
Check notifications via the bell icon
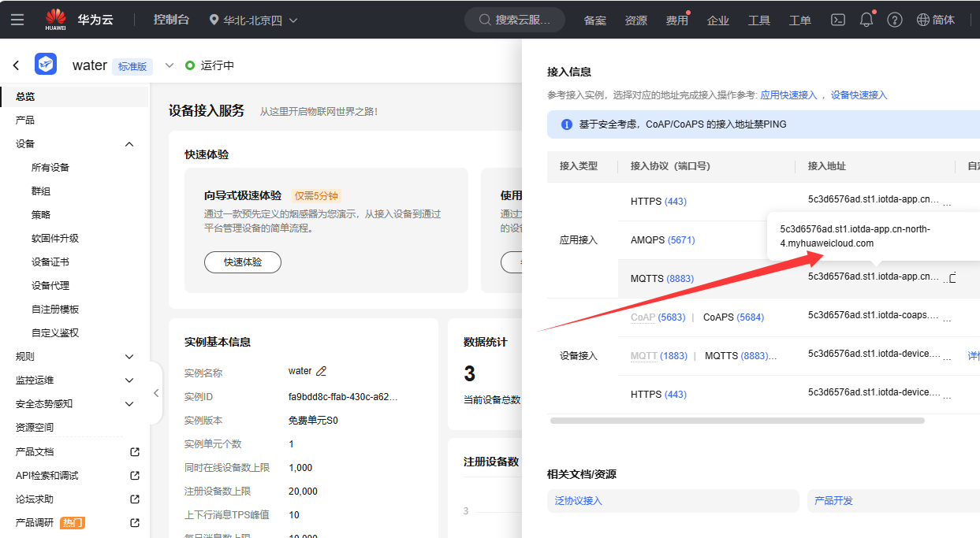[x=866, y=19]
